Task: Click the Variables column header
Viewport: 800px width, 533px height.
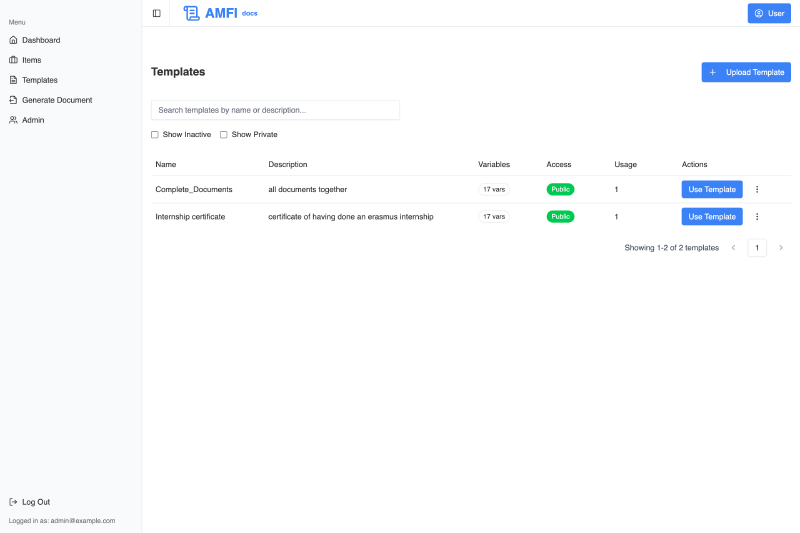Action: click(494, 164)
